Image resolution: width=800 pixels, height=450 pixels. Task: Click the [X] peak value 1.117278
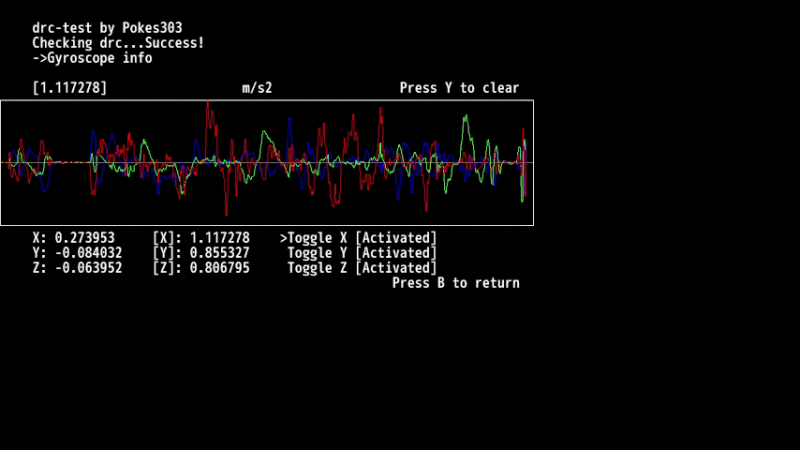[220, 238]
